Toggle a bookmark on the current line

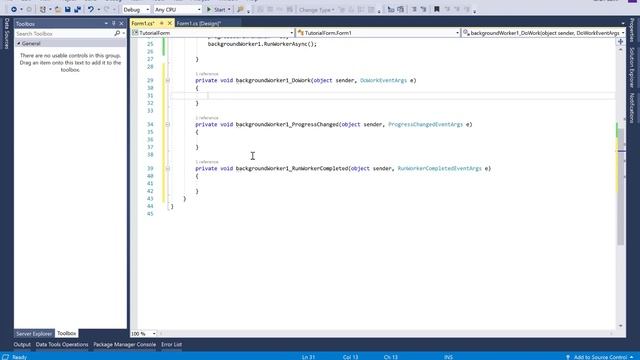[x=437, y=9]
